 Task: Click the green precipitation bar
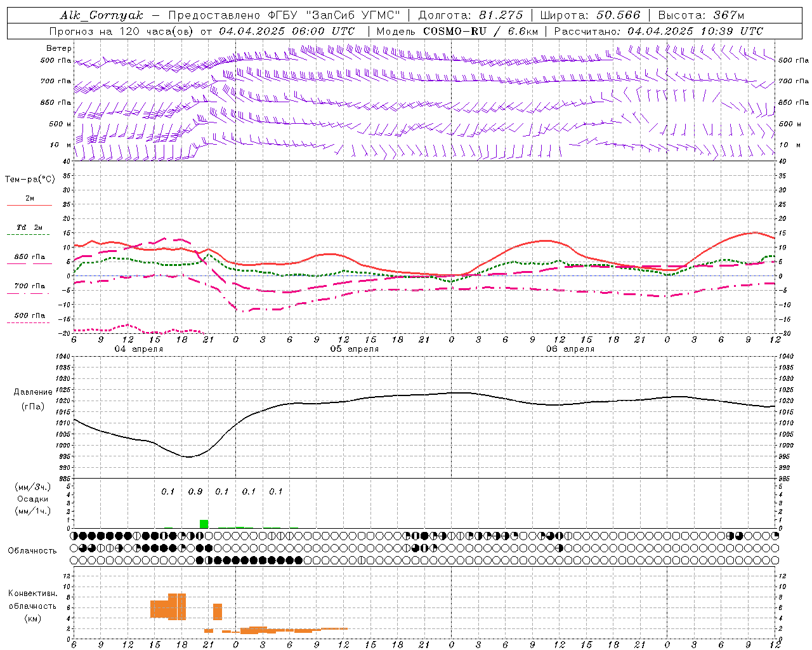204,524
